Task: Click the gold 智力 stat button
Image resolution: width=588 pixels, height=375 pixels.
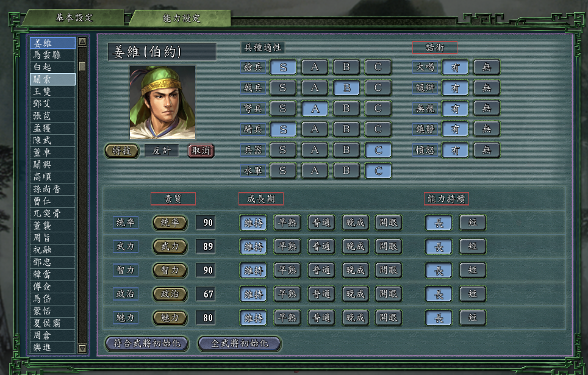Action: click(x=170, y=270)
